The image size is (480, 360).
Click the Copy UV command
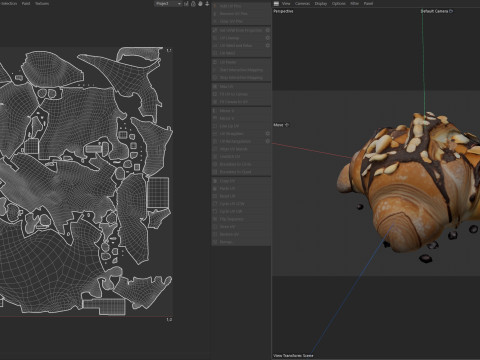(241, 181)
